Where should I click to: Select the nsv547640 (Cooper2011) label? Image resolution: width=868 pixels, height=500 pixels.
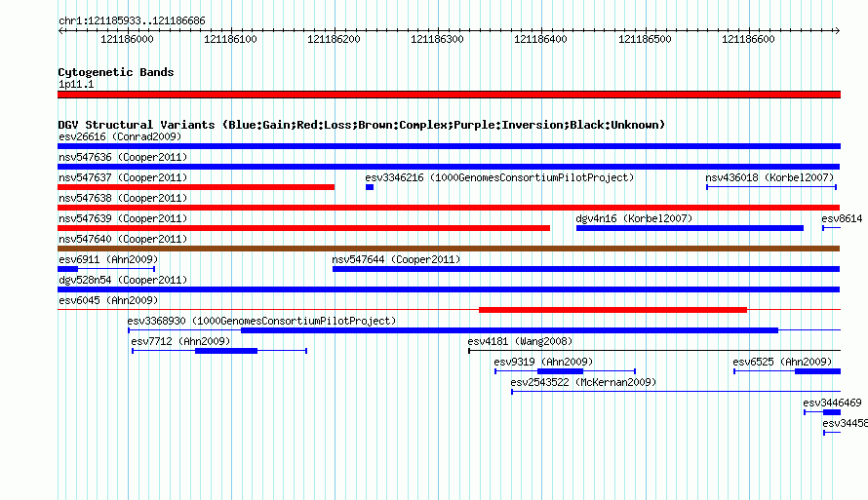123,239
